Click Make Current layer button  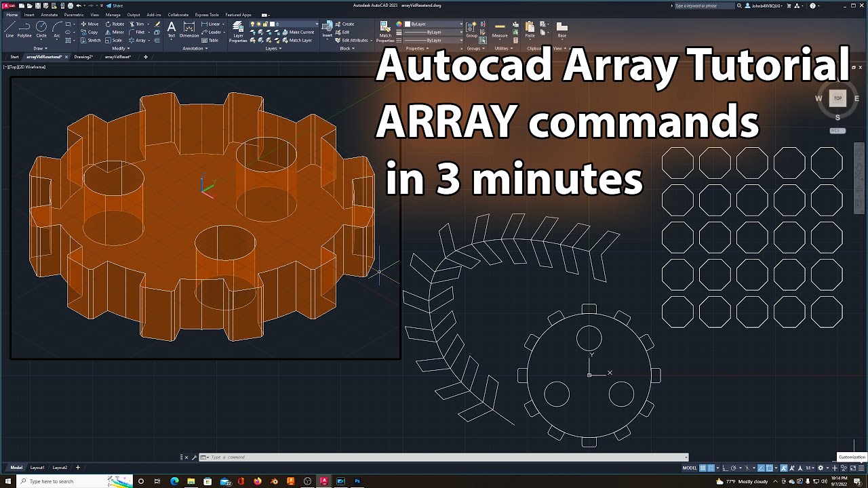coord(298,32)
